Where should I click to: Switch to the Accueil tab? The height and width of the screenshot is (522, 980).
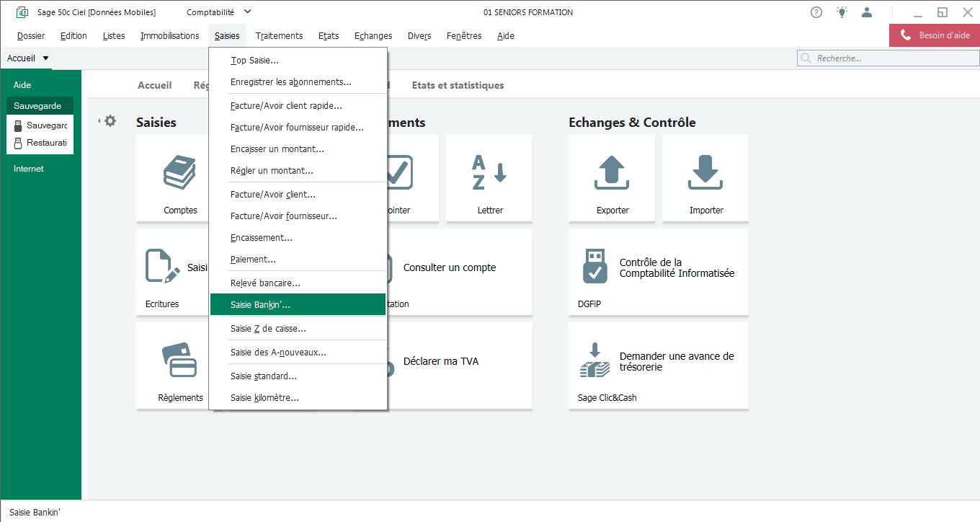pos(155,85)
